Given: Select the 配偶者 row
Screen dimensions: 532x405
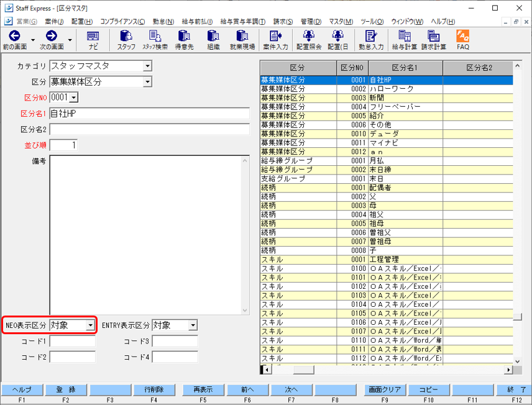Looking at the screenshot, I should point(387,188).
